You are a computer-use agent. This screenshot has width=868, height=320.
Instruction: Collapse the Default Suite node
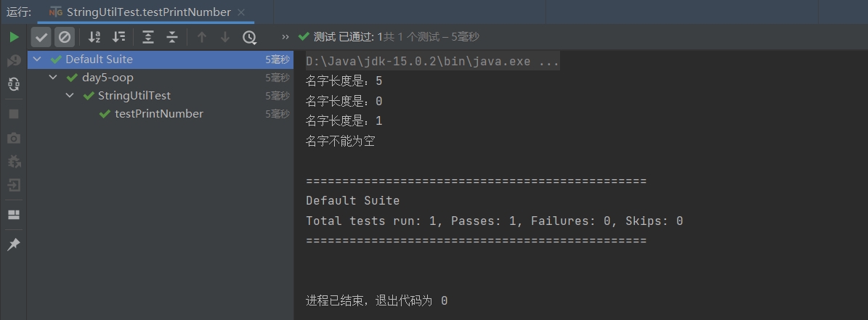(37, 60)
